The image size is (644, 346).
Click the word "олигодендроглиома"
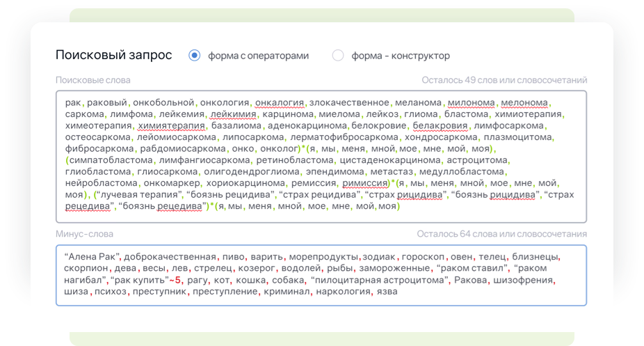(x=252, y=171)
